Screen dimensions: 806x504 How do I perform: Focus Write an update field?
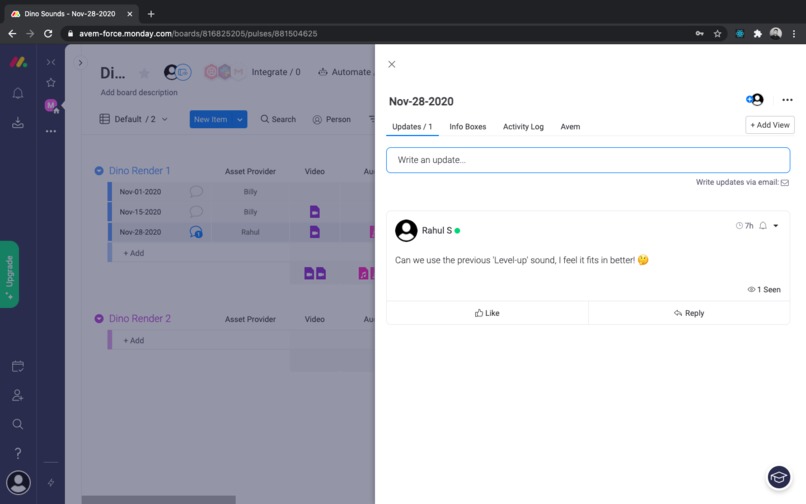point(588,160)
